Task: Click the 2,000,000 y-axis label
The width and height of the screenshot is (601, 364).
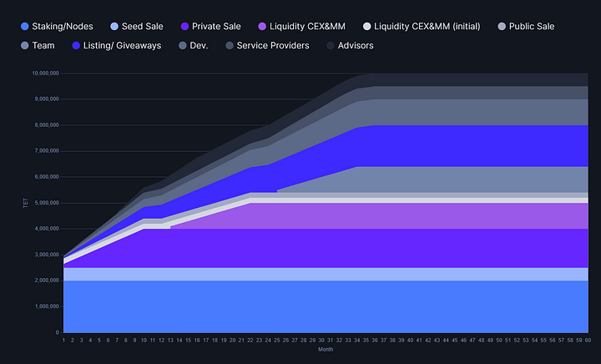Action: (47, 281)
